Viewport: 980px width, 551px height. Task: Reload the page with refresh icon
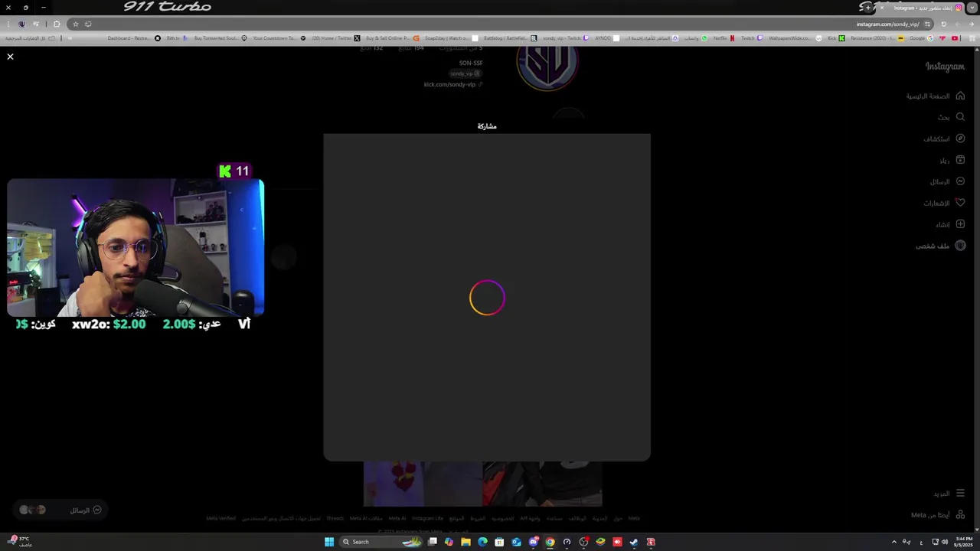click(943, 24)
